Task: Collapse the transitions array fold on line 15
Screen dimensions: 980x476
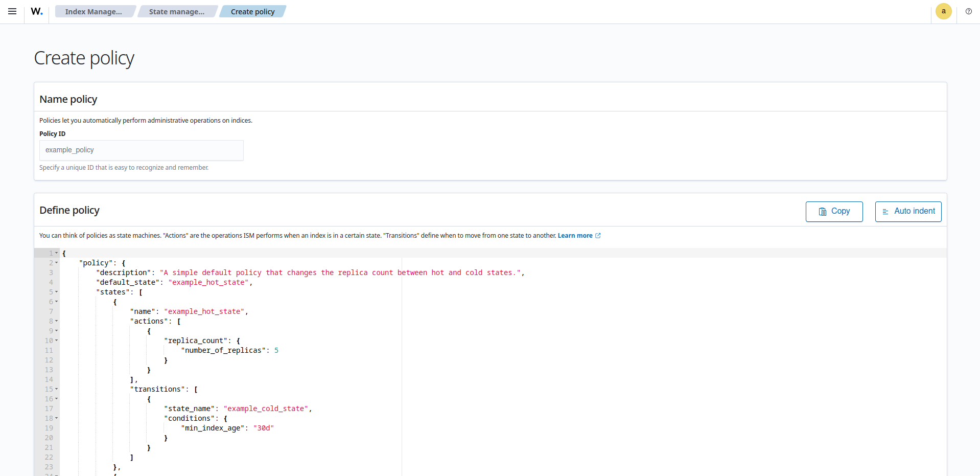Action: [56, 389]
